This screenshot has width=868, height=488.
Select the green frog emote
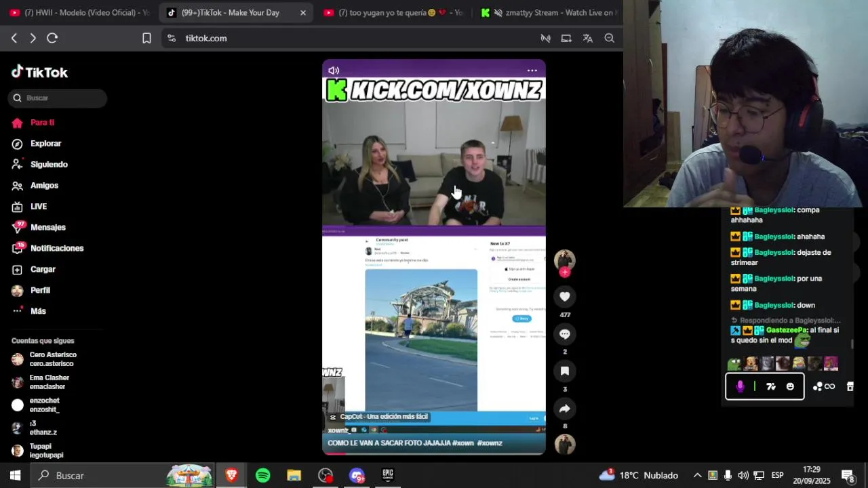tap(734, 364)
